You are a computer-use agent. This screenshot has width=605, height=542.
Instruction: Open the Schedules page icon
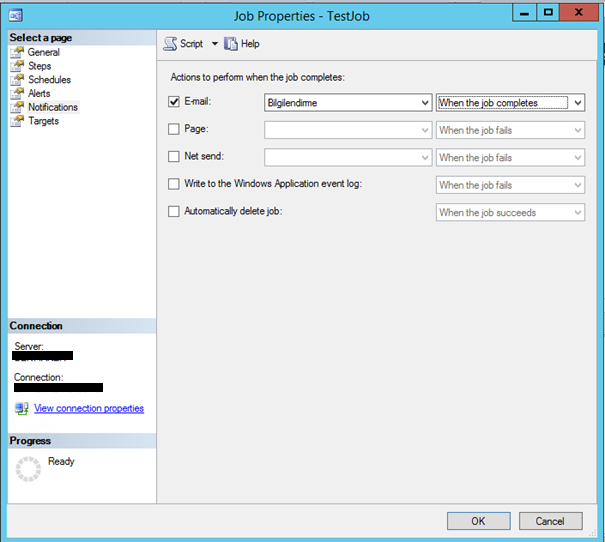click(x=17, y=80)
